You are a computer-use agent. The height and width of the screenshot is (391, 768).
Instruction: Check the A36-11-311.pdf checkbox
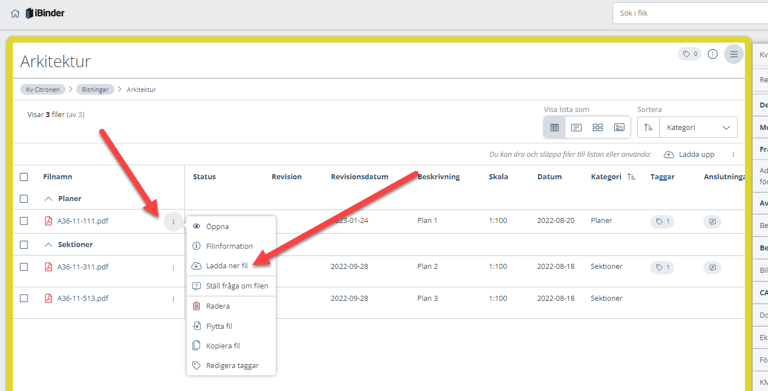(x=24, y=267)
